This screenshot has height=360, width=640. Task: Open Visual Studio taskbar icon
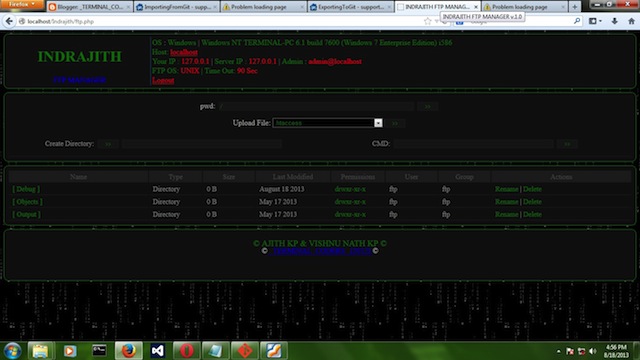158,351
